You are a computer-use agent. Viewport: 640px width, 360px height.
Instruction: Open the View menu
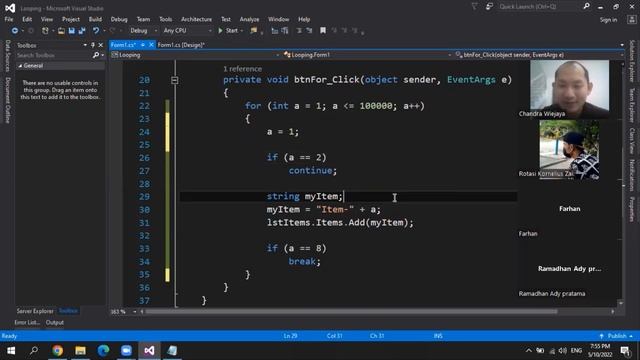pos(47,19)
